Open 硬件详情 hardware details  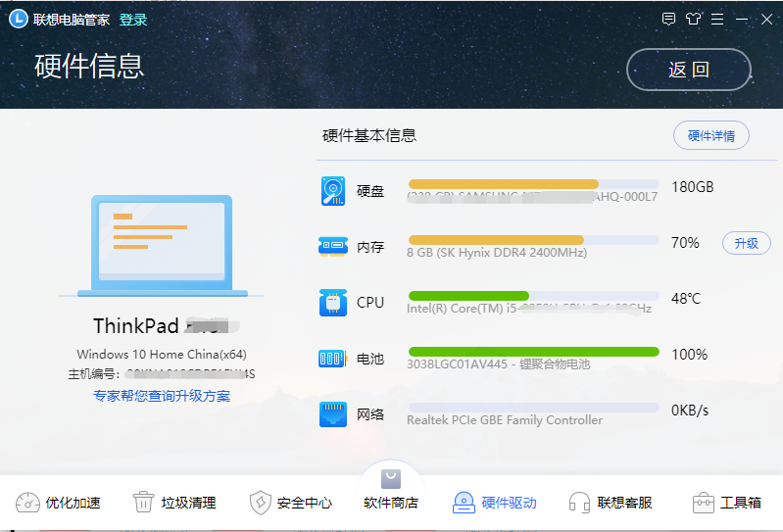click(711, 136)
